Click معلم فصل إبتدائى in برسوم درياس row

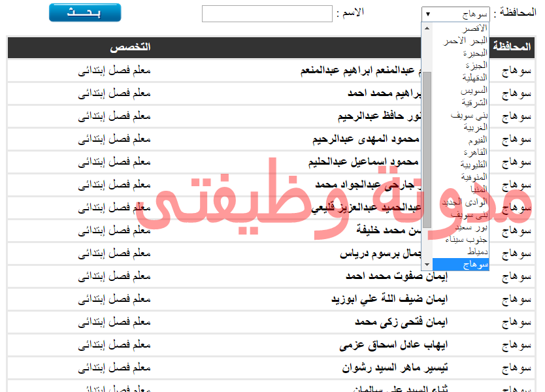point(114,253)
